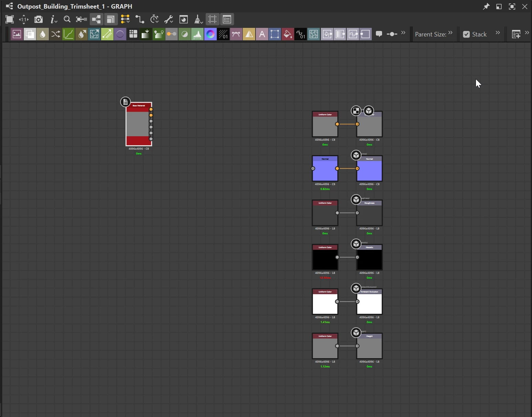Add a Blend node from the toolbar
Screen dimensions: 532x417
(30, 34)
